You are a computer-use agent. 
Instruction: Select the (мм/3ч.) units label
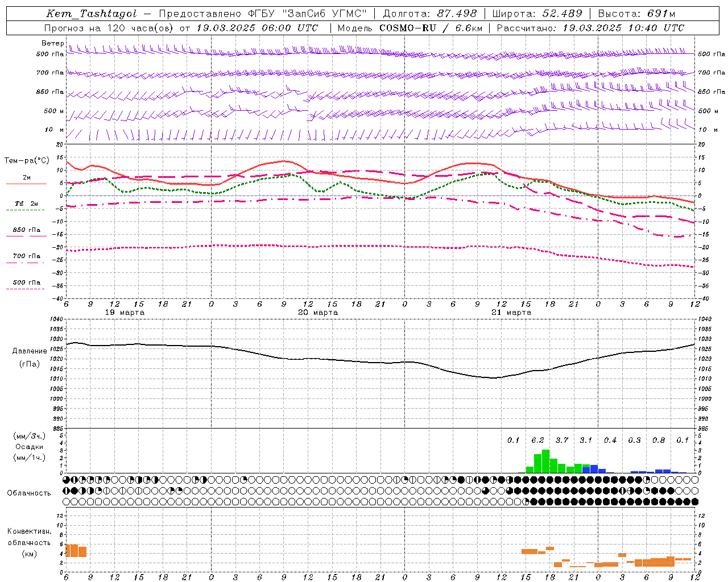tap(29, 436)
